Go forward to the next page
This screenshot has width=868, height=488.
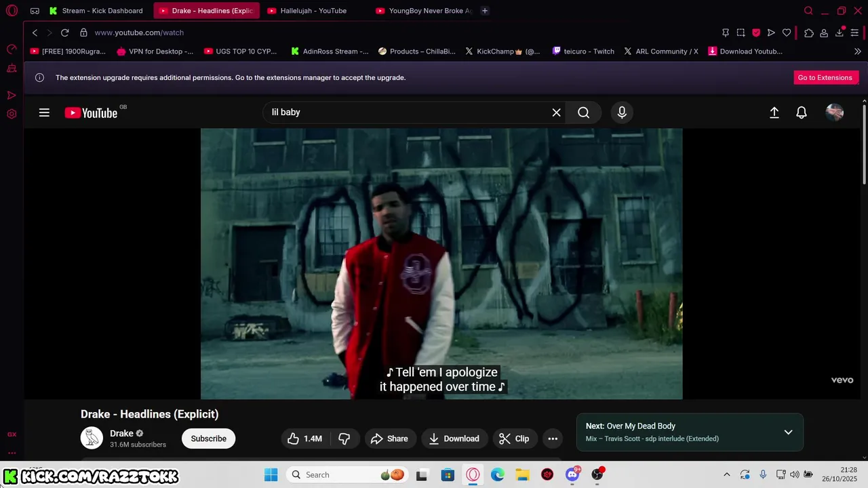click(49, 33)
